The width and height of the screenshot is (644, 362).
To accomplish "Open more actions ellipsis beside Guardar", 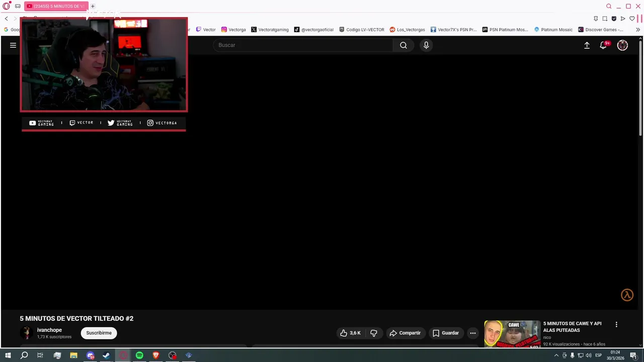I will pyautogui.click(x=472, y=333).
